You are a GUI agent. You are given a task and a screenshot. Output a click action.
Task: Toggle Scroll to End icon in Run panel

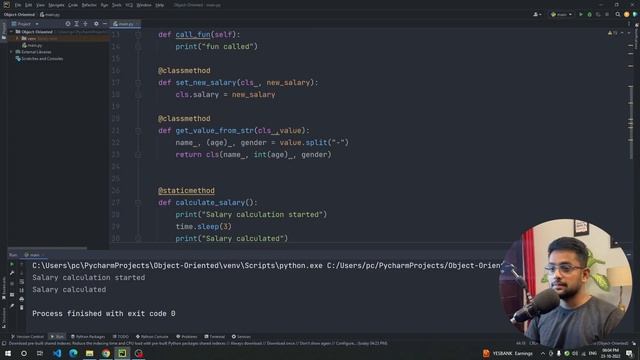22,290
